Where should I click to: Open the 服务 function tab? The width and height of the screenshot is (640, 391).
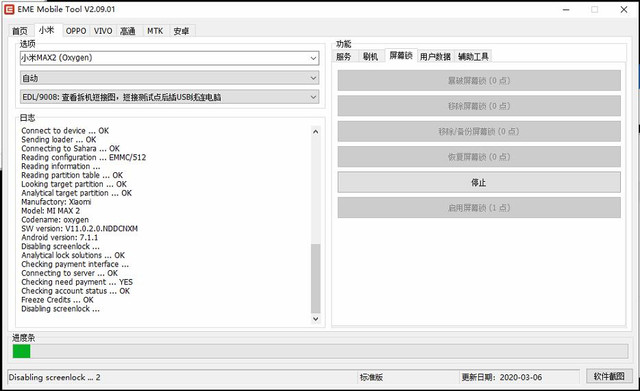click(x=344, y=57)
